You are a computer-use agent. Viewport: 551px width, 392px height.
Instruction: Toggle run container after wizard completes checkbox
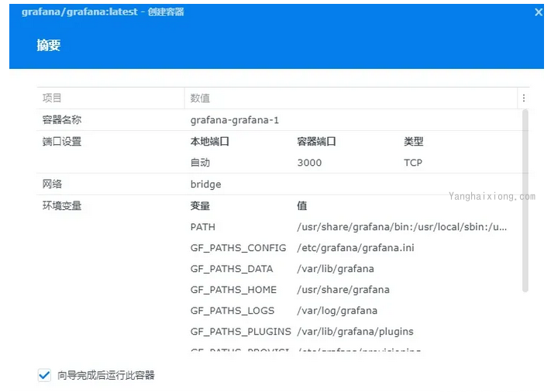point(44,375)
